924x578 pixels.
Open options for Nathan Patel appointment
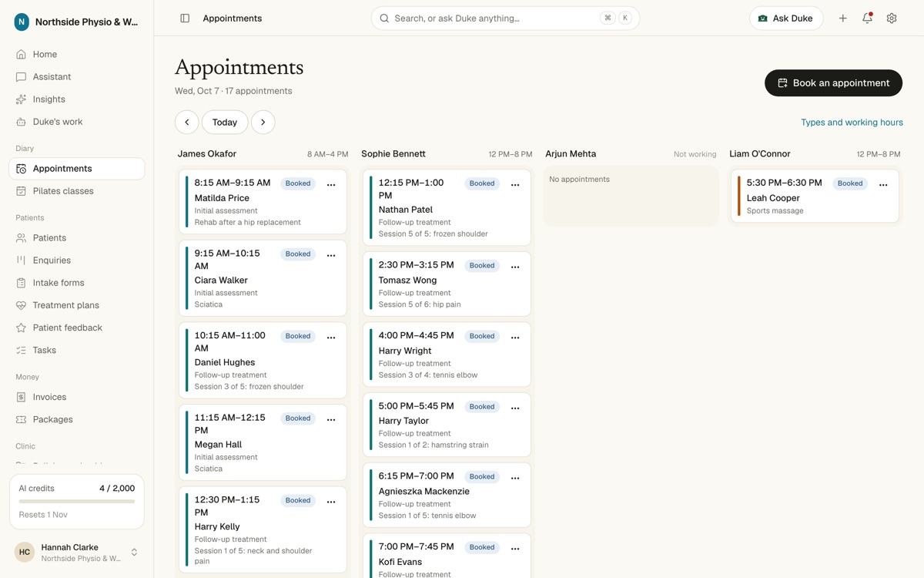click(515, 185)
